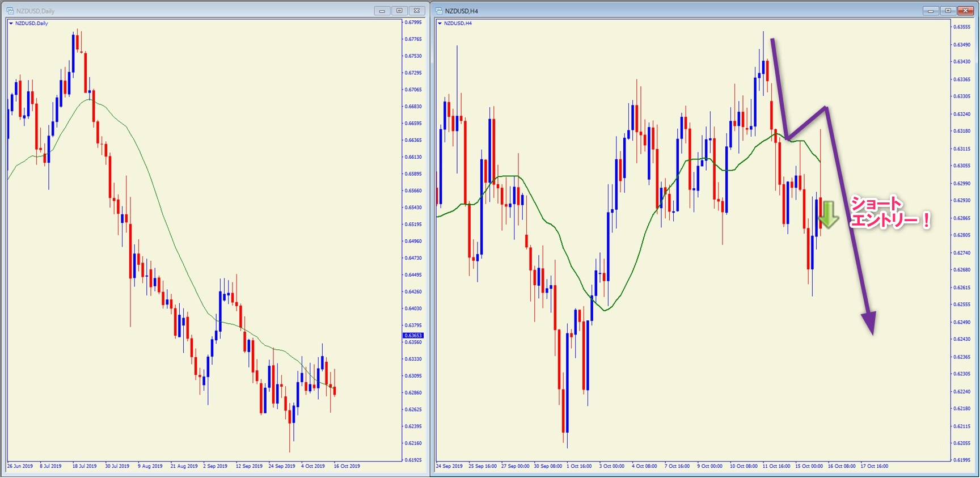Minimize the NZDUSD,H4 chart window
The width and height of the screenshot is (980, 478).
point(931,11)
